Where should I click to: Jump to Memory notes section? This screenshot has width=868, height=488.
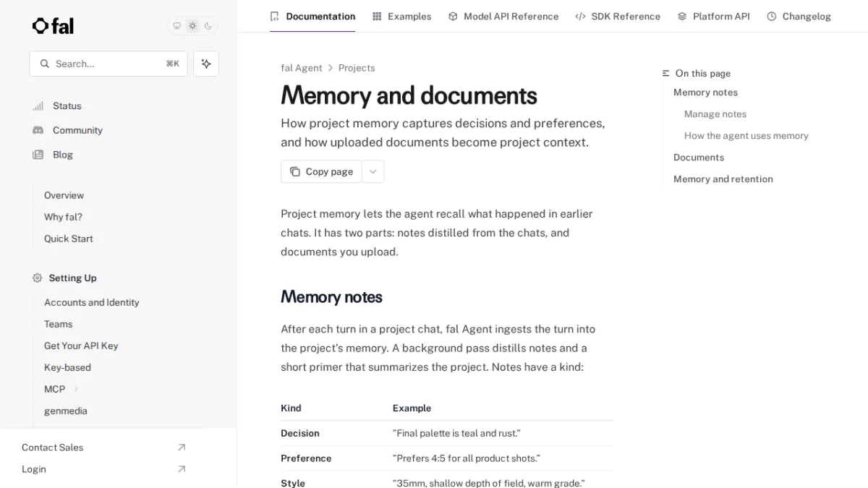705,93
